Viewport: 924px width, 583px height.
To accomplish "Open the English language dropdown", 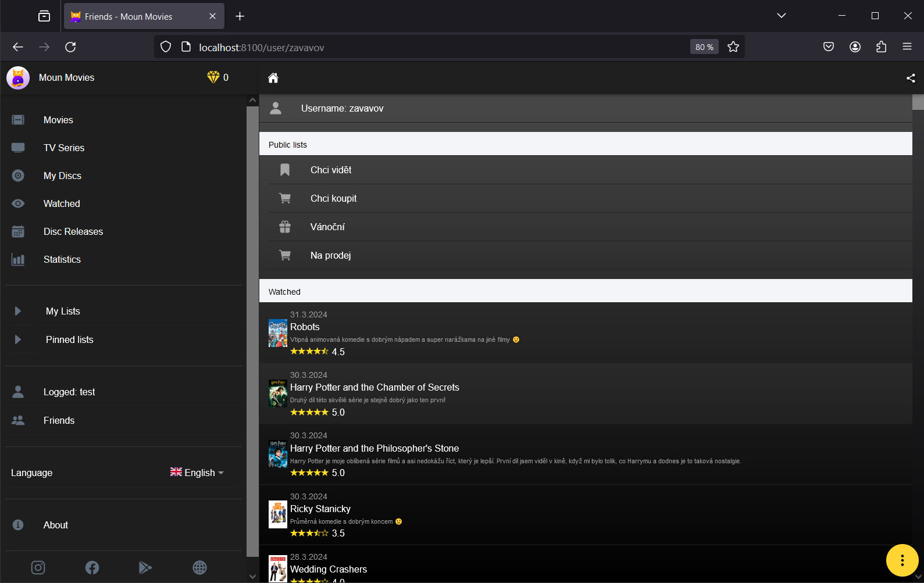I will 197,473.
